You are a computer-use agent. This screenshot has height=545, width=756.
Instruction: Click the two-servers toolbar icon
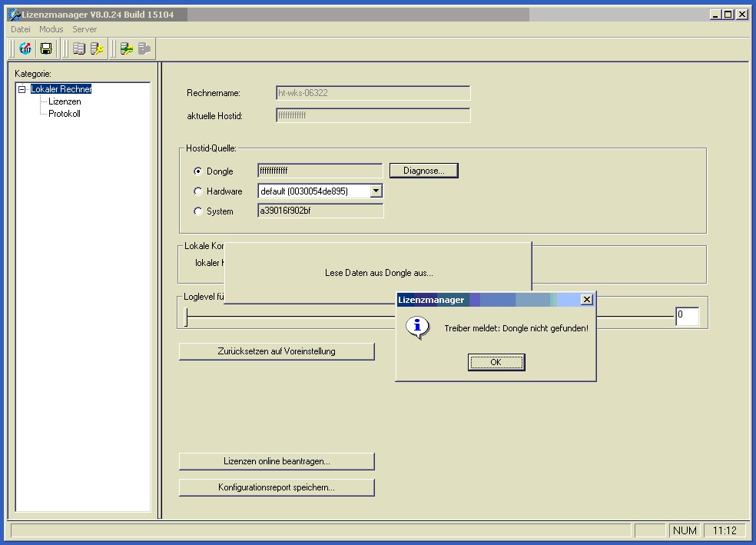pos(78,48)
